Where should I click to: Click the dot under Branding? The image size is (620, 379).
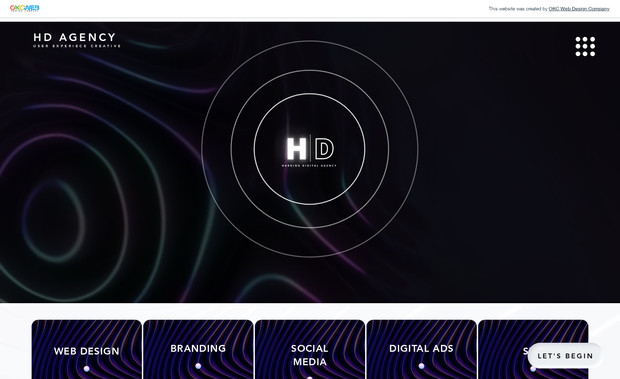pos(198,366)
